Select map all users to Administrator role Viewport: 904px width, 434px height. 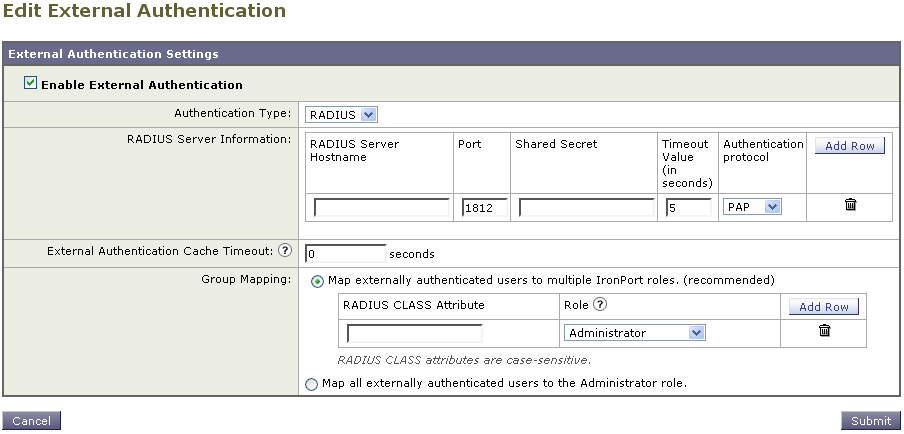click(x=311, y=384)
